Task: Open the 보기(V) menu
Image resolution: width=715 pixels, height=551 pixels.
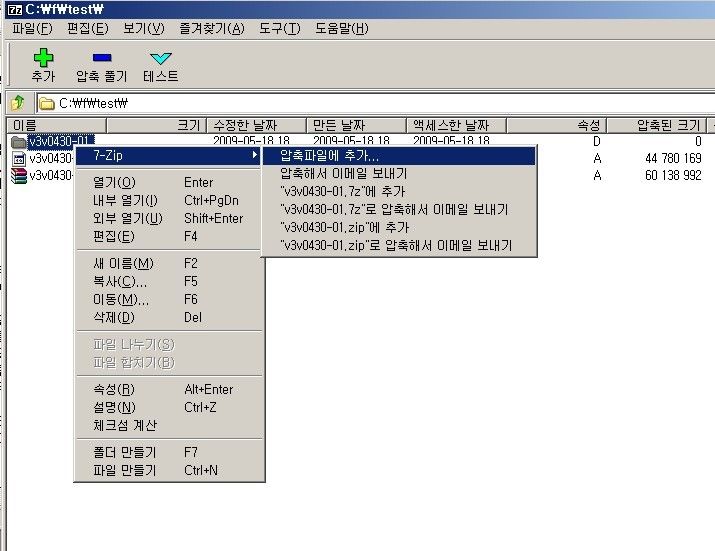Action: coord(144,29)
